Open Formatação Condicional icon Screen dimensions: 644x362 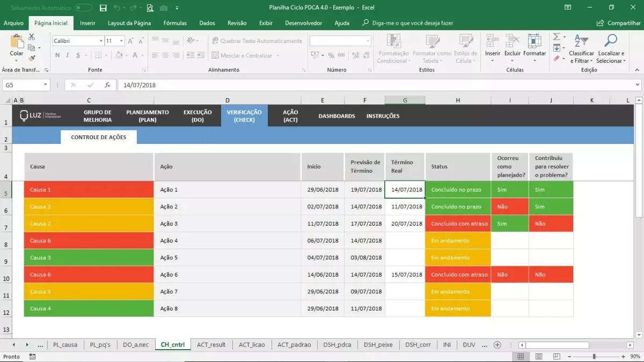[393, 49]
